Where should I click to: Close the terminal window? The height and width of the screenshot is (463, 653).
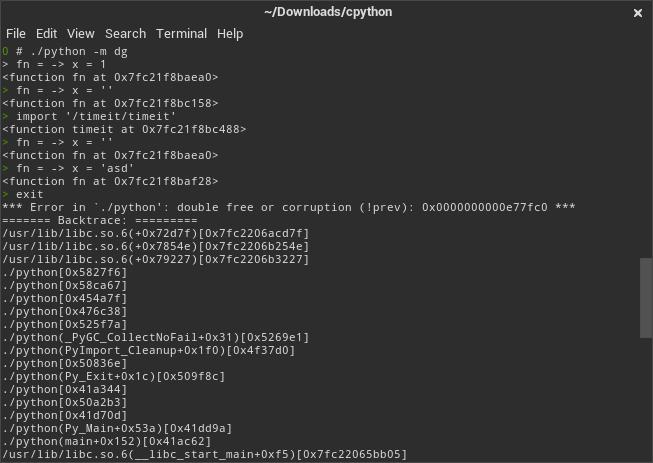[638, 13]
